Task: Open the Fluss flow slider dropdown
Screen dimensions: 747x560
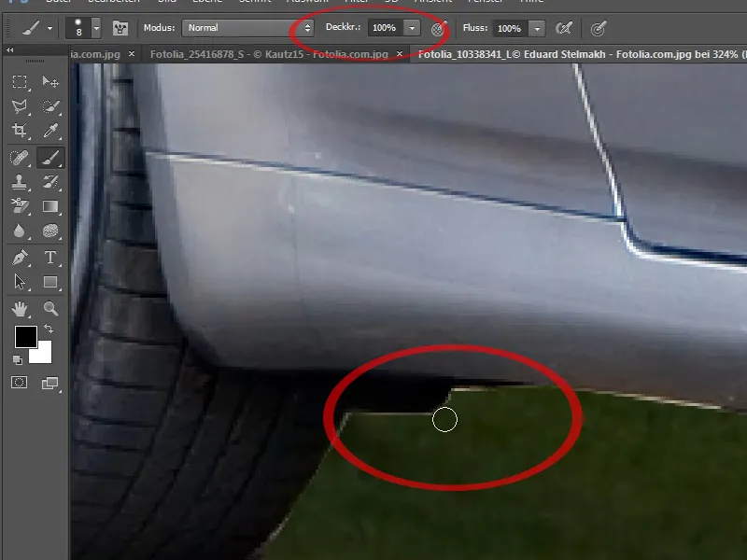Action: pyautogui.click(x=537, y=29)
